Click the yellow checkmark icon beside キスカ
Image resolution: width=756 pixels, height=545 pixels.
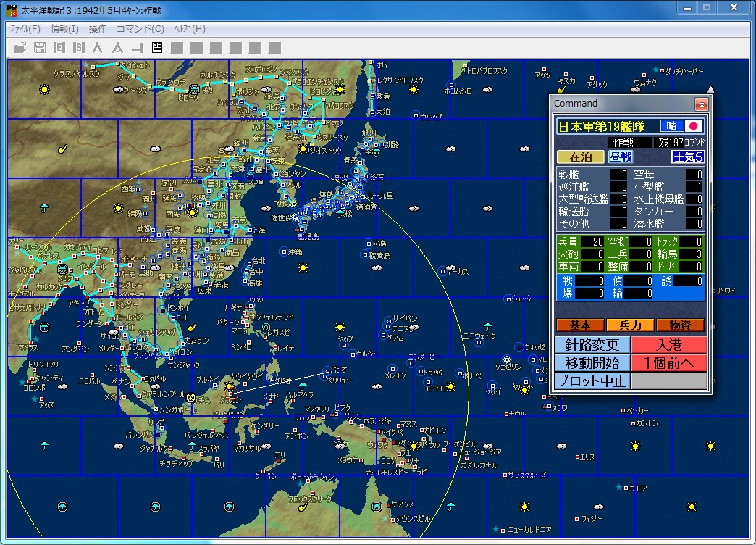pyautogui.click(x=561, y=89)
